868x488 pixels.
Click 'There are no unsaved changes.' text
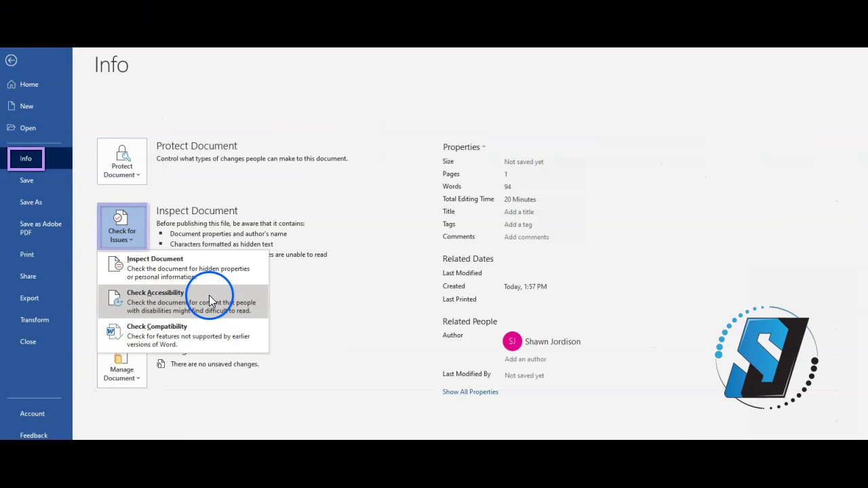pyautogui.click(x=214, y=364)
